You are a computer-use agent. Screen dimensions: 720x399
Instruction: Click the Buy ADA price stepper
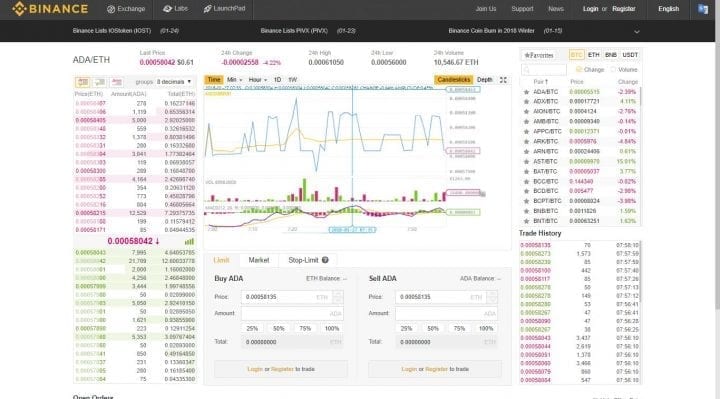pos(338,298)
